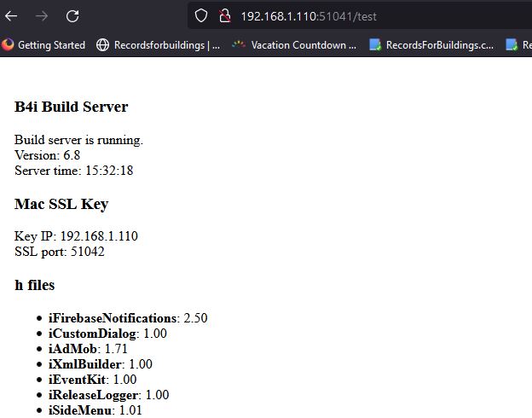
Task: Click the 'Version: 6.8' line
Action: pyautogui.click(x=48, y=155)
